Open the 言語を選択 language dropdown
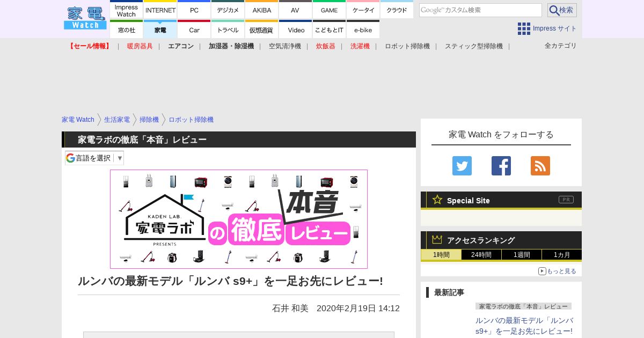 click(x=94, y=158)
